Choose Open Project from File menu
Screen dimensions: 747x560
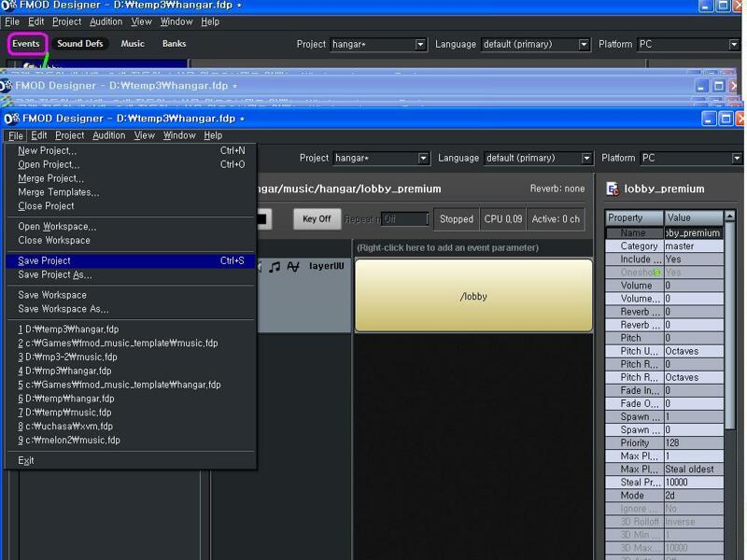tap(131, 165)
